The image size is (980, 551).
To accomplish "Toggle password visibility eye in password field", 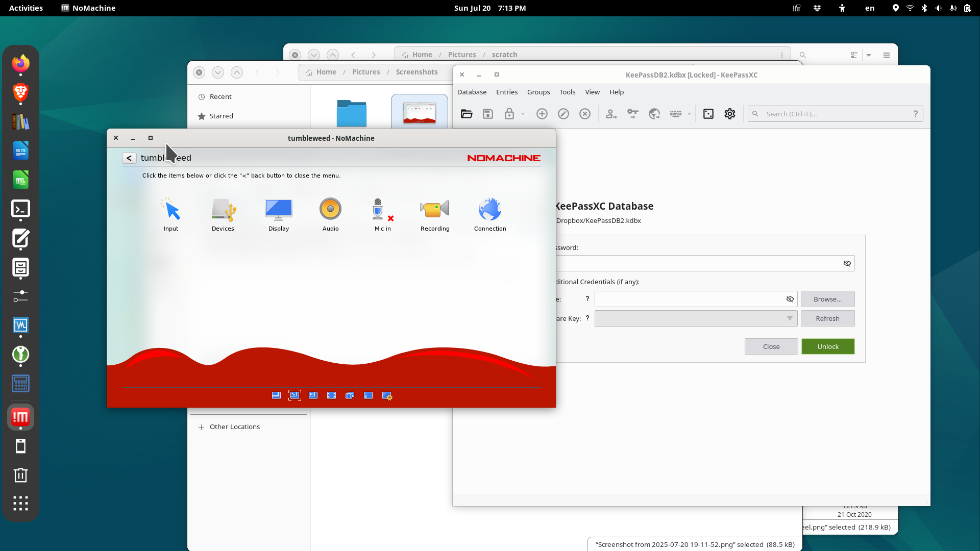I will (847, 263).
